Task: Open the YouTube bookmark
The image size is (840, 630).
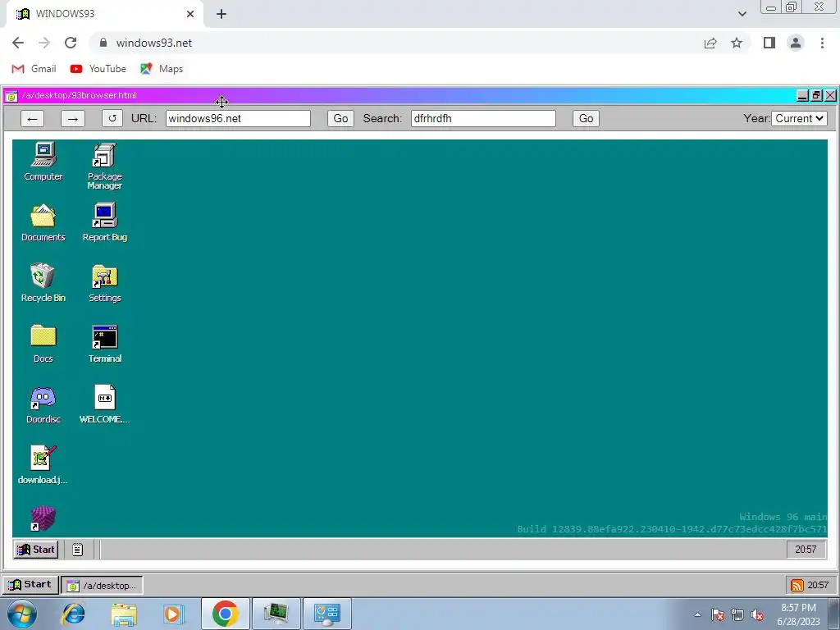Action: point(98,69)
